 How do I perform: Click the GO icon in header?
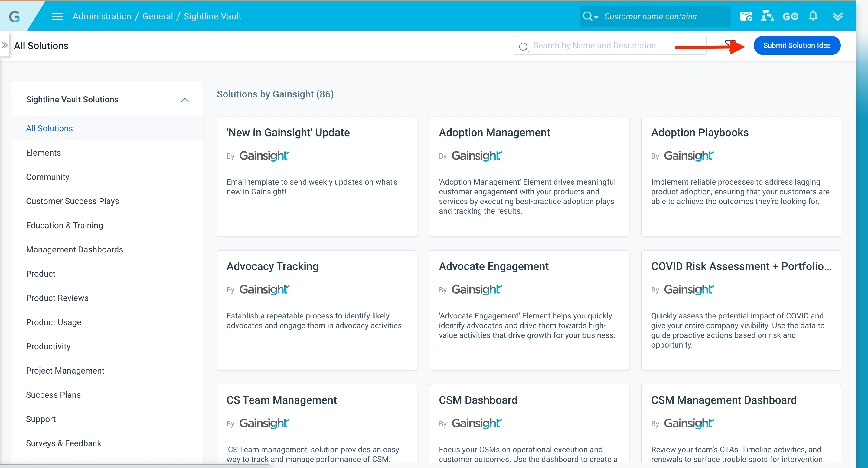791,16
